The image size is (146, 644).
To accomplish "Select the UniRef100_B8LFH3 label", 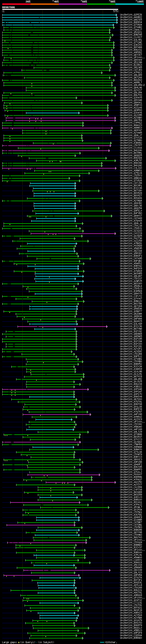I will coord(131,95).
